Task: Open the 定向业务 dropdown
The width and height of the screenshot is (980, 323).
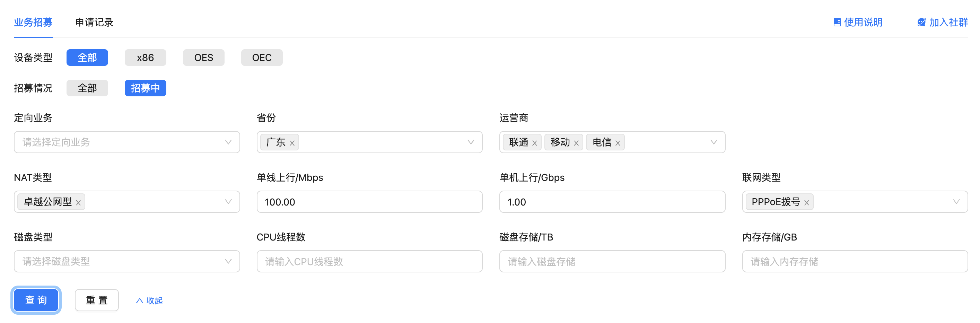Action: 127,142
